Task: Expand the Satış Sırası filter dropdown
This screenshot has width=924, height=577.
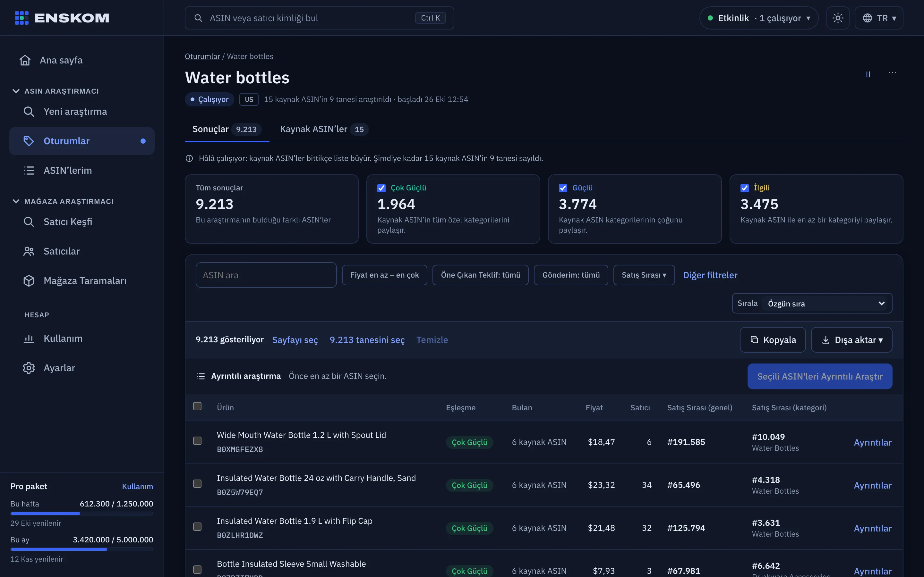Action: (644, 275)
